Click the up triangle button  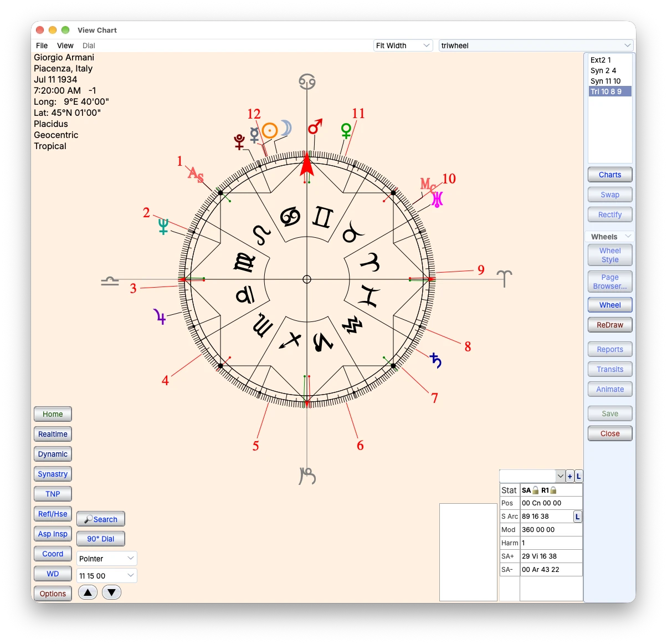pyautogui.click(x=88, y=592)
